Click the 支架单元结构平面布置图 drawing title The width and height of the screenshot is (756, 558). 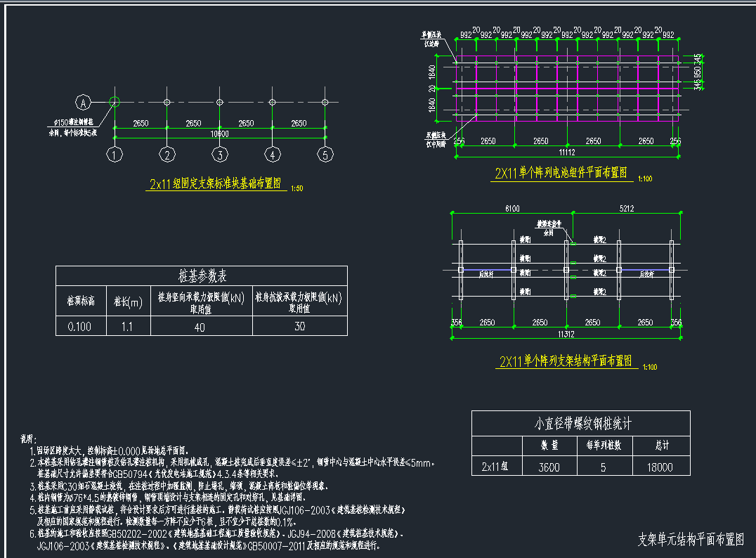click(690, 540)
